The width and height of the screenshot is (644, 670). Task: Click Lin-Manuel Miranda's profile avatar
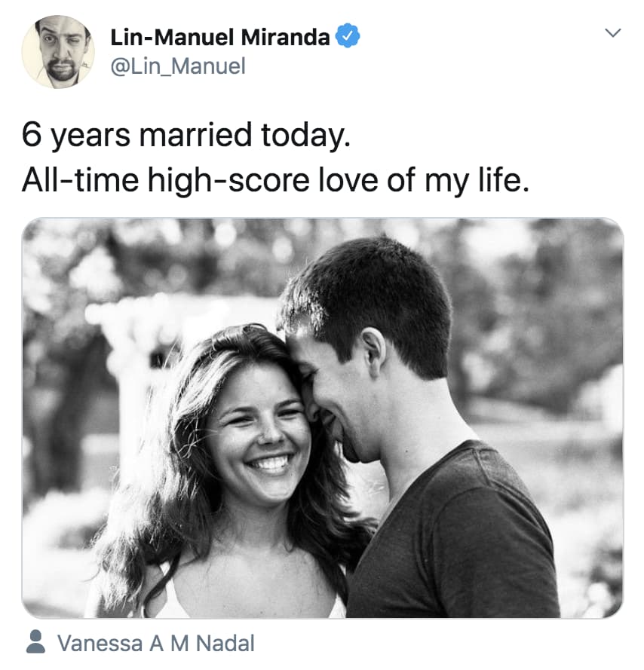[x=57, y=51]
